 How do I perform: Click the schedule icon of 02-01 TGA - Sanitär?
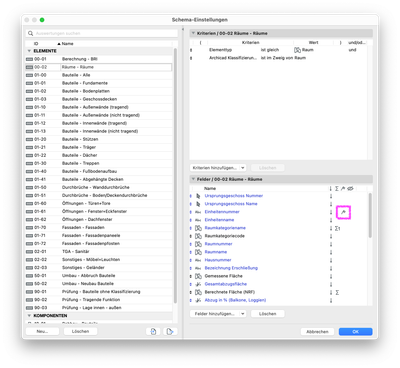(x=29, y=252)
